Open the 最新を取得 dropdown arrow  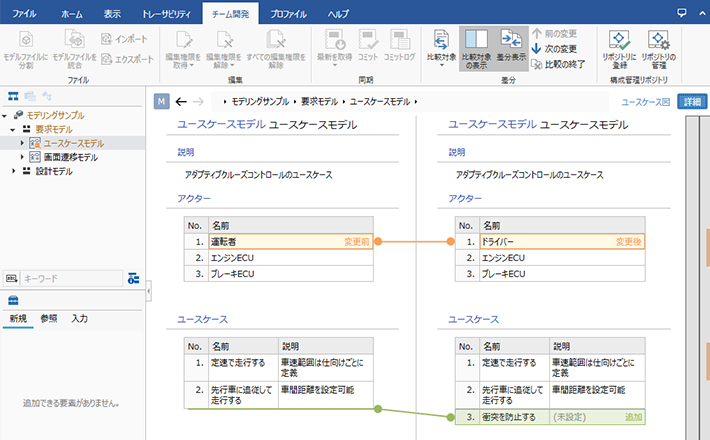pyautogui.click(x=335, y=66)
